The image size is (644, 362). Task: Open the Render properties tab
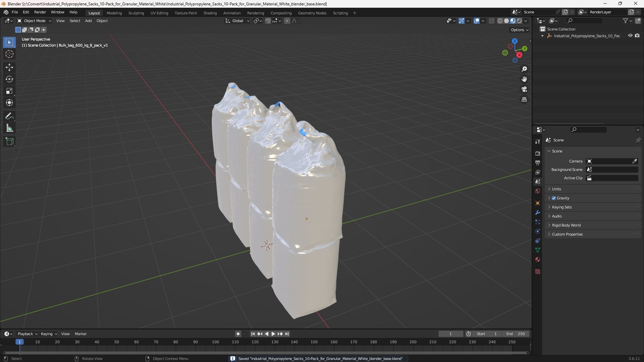point(538,153)
